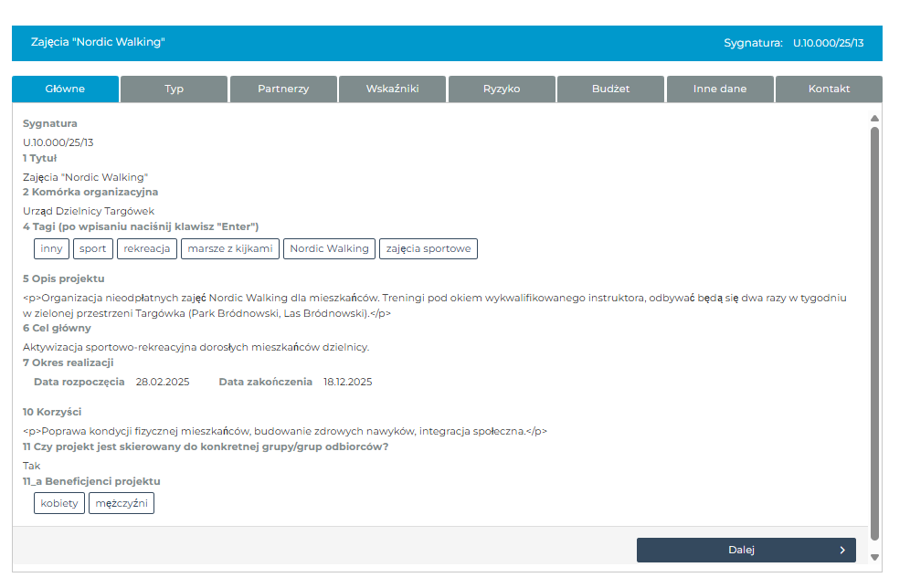This screenshot has width=910, height=588.
Task: Click the scrollbar down arrow
Action: click(874, 557)
